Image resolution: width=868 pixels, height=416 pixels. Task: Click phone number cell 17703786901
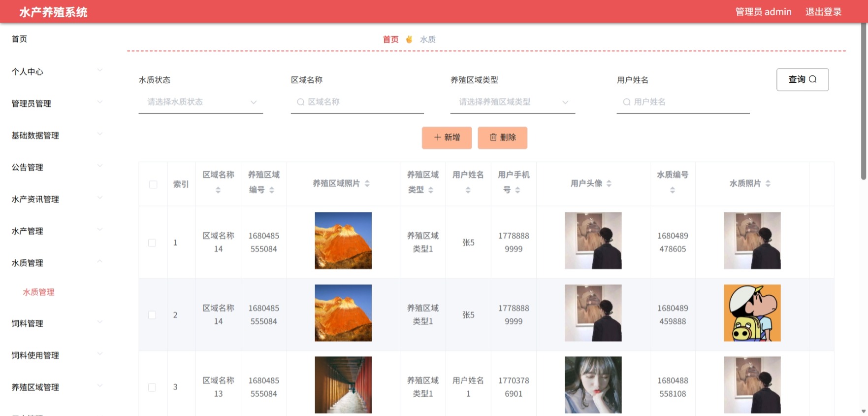click(514, 387)
